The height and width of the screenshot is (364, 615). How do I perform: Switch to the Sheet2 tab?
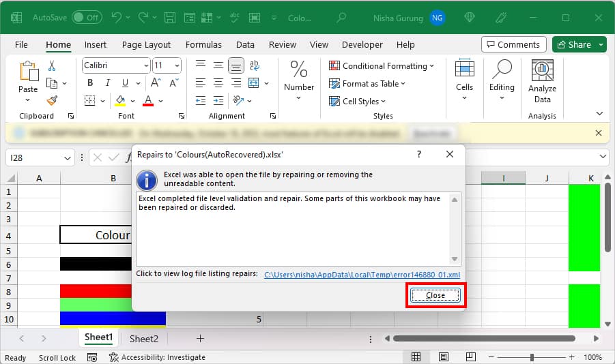pyautogui.click(x=144, y=339)
